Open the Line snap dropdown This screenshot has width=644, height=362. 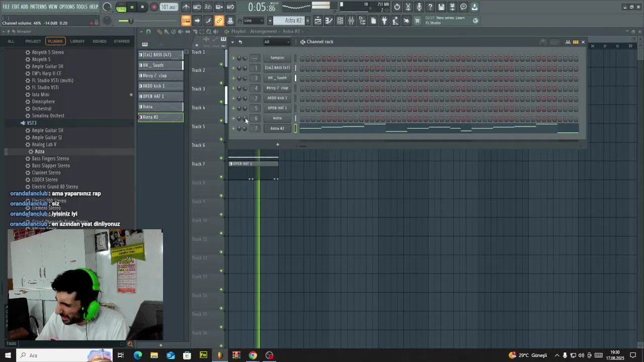point(254,21)
